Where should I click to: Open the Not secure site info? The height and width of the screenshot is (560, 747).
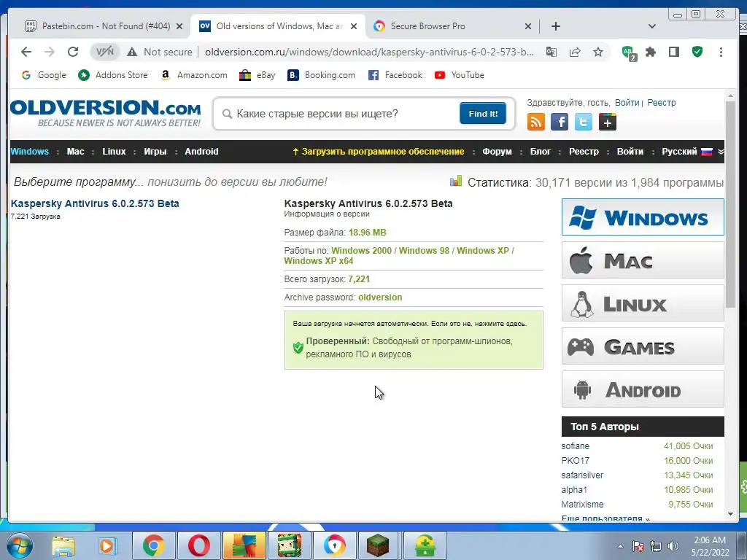(x=160, y=52)
